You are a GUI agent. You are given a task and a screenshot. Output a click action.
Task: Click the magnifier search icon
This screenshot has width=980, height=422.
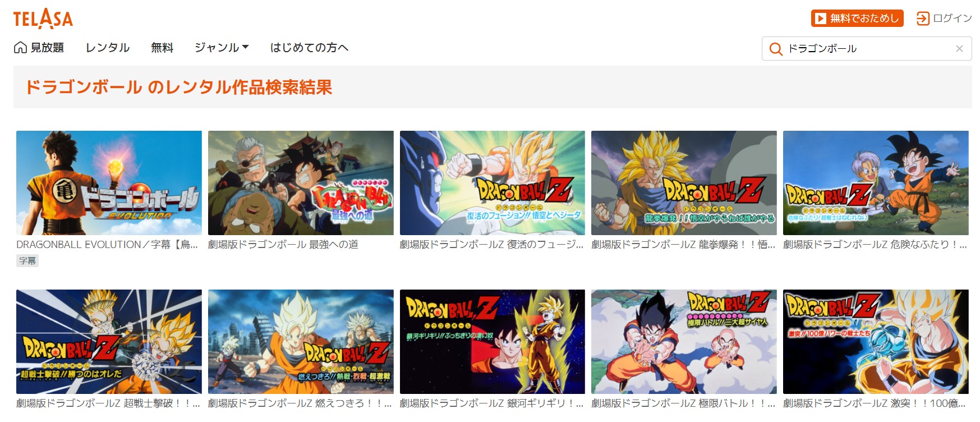(776, 49)
